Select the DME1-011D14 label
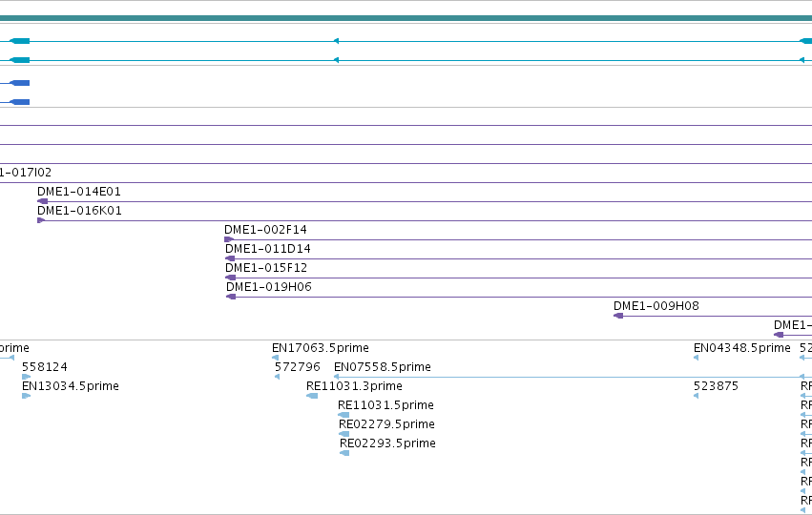Image resolution: width=812 pixels, height=515 pixels. (268, 249)
